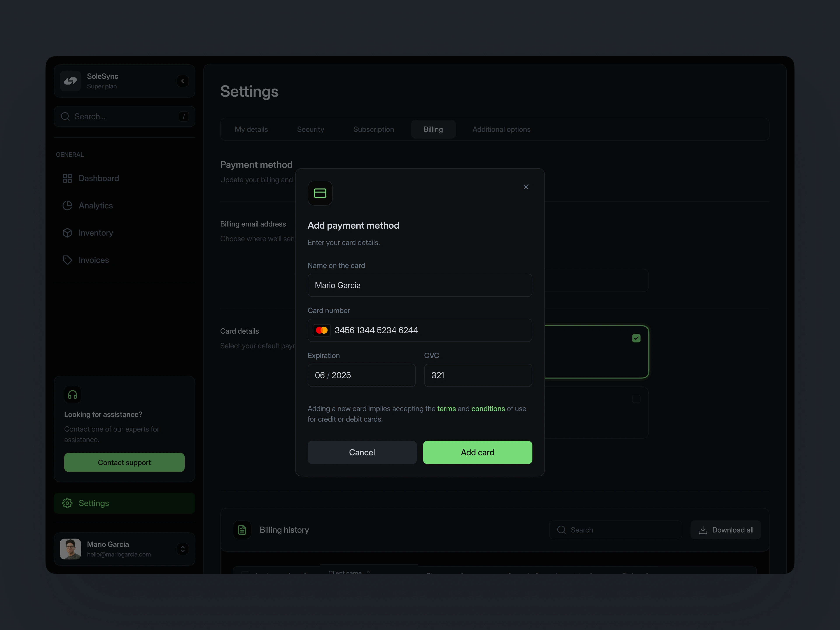Collapse sidebar with the chevron button

pos(183,81)
